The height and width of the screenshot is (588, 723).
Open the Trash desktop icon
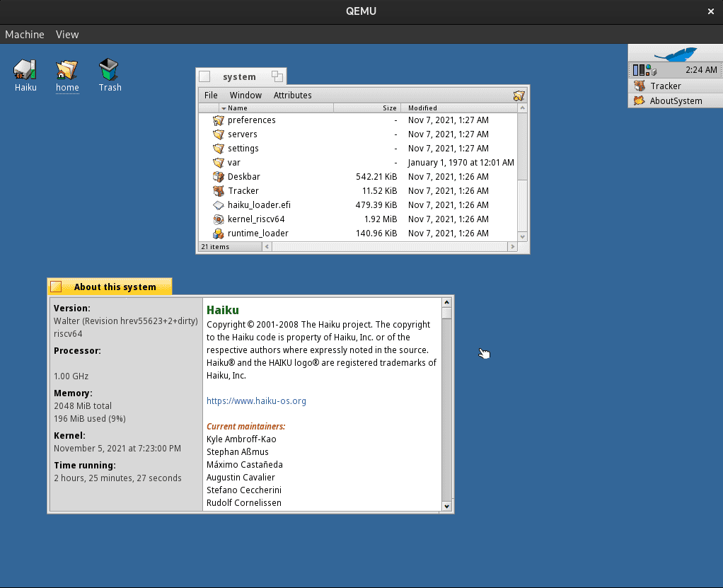(109, 70)
